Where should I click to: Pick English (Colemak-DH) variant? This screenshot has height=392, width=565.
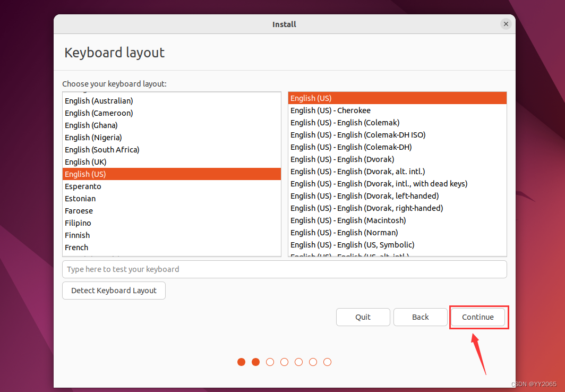[x=397, y=147]
